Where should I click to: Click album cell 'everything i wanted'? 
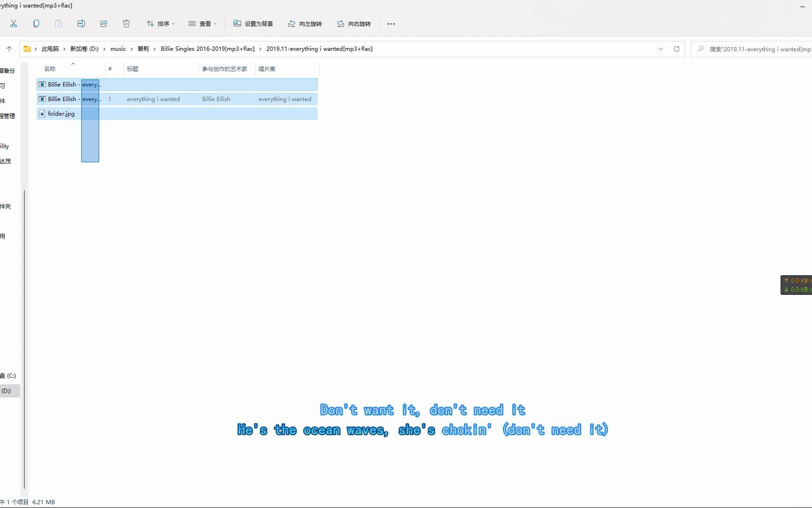285,99
